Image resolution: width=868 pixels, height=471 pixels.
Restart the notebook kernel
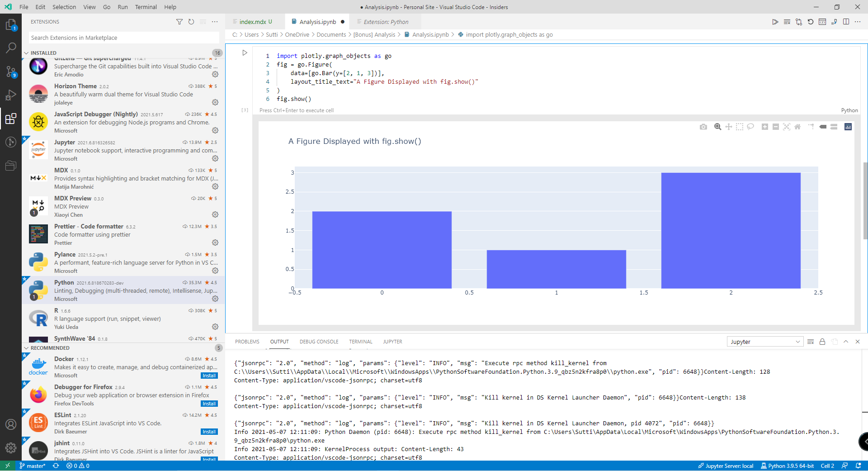(x=811, y=22)
